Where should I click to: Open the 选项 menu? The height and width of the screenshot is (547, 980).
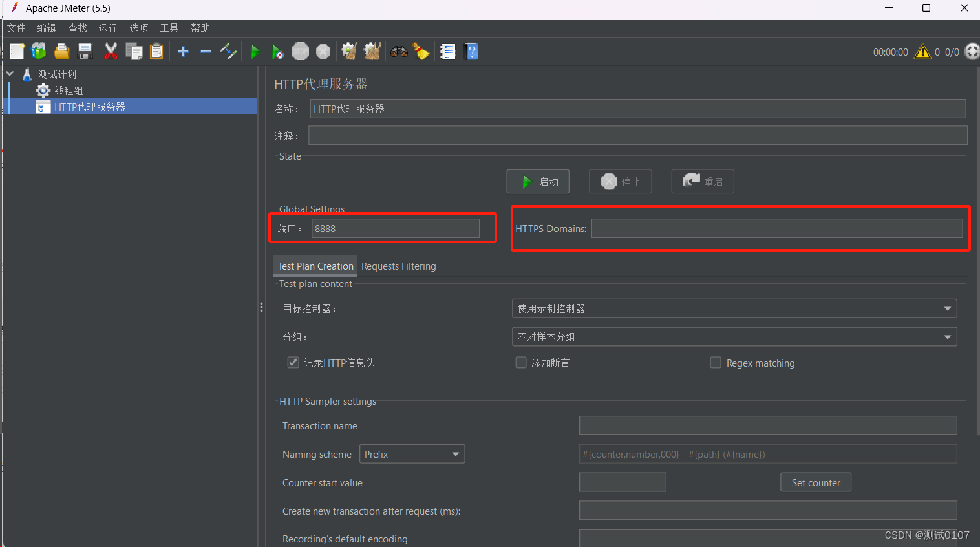139,28
